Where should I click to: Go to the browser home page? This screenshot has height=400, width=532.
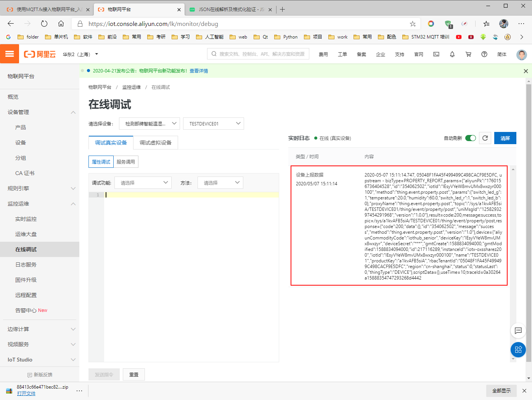[x=61, y=24]
